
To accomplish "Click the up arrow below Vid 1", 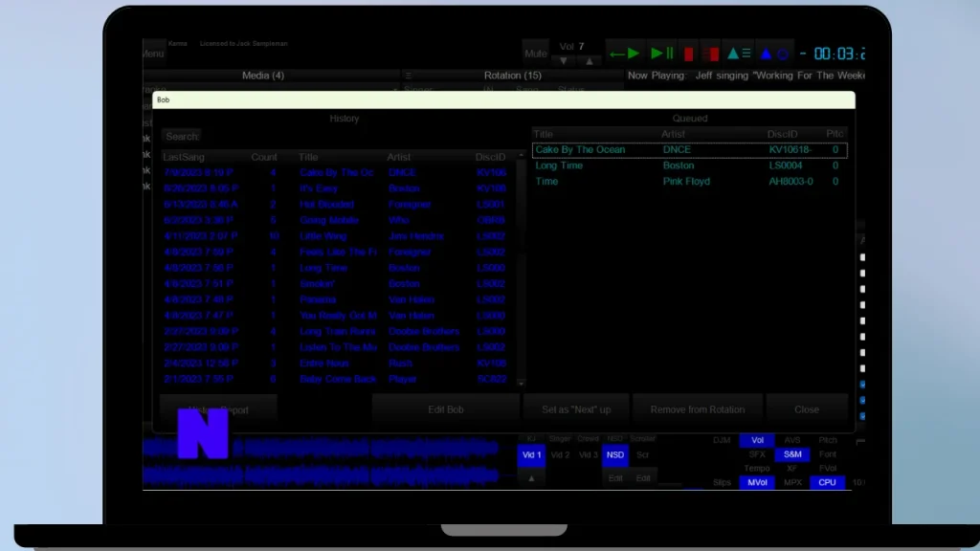I will tap(531, 478).
